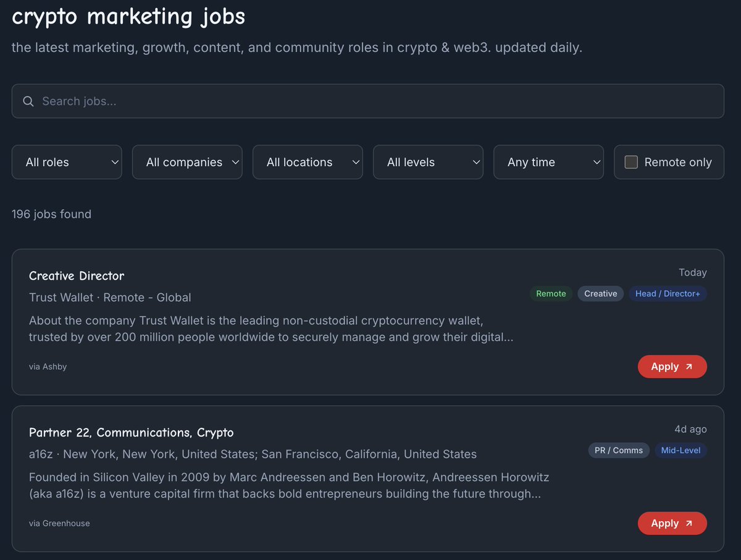Focus the Search jobs input field
The height and width of the screenshot is (560, 741).
point(368,101)
